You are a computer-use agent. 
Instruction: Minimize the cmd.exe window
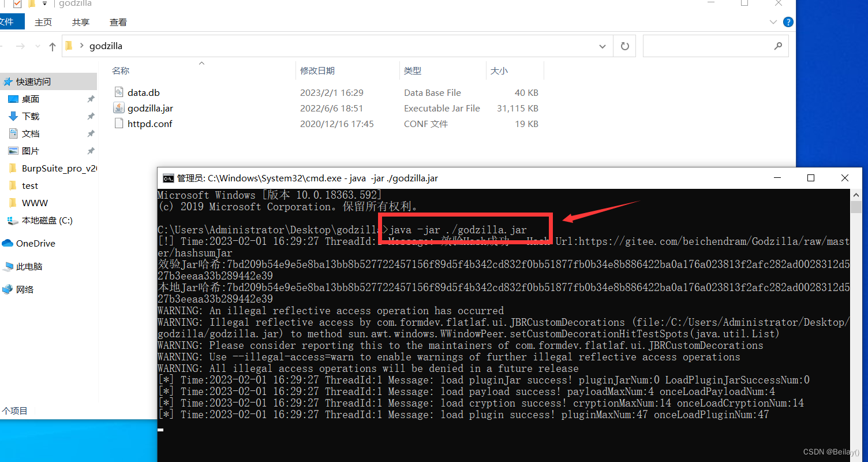coord(777,178)
